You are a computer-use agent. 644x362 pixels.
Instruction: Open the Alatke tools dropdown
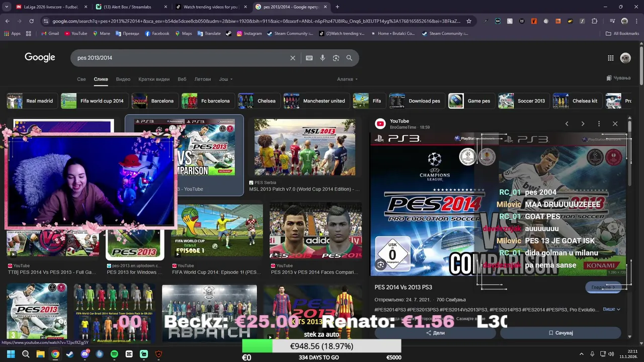click(x=347, y=79)
